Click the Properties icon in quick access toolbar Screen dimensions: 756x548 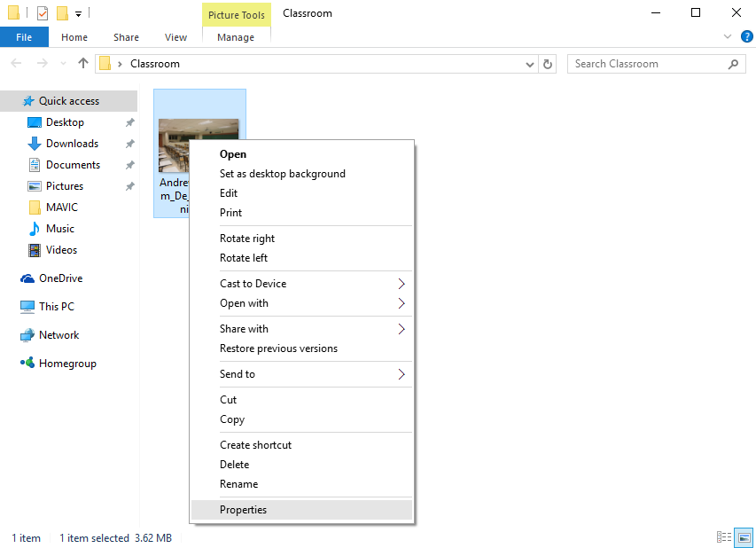tap(42, 13)
